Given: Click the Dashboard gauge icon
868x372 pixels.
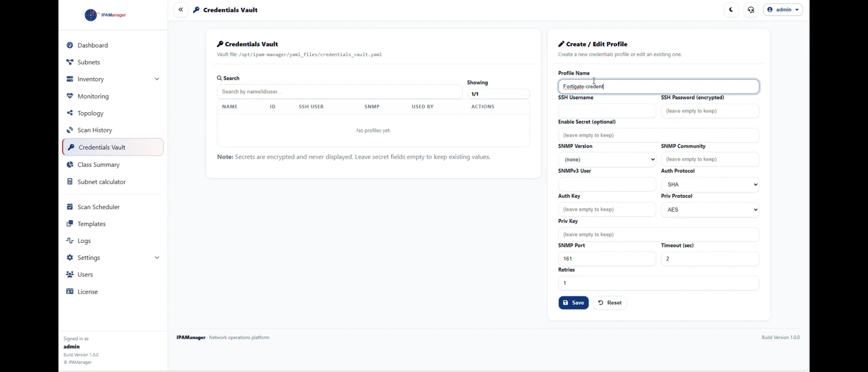Looking at the screenshot, I should tap(70, 45).
